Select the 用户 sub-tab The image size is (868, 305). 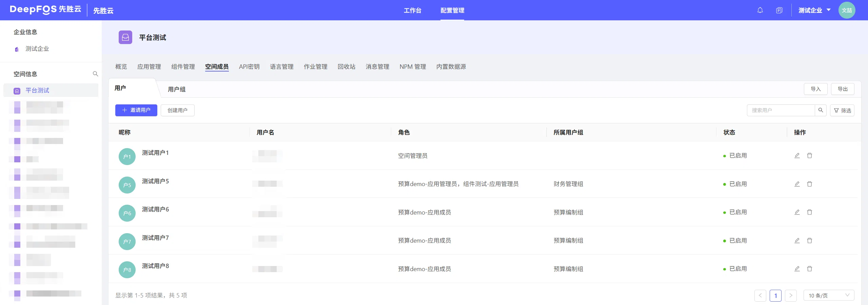pyautogui.click(x=120, y=88)
